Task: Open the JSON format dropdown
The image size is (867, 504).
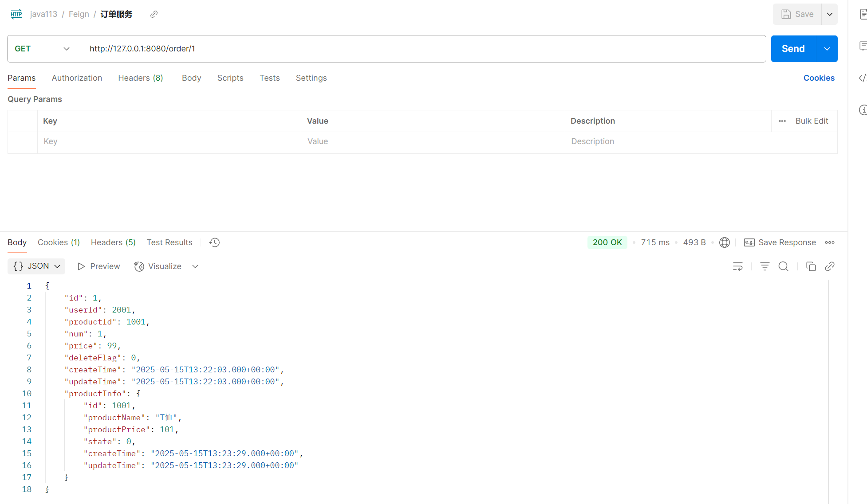Action: [x=36, y=266]
